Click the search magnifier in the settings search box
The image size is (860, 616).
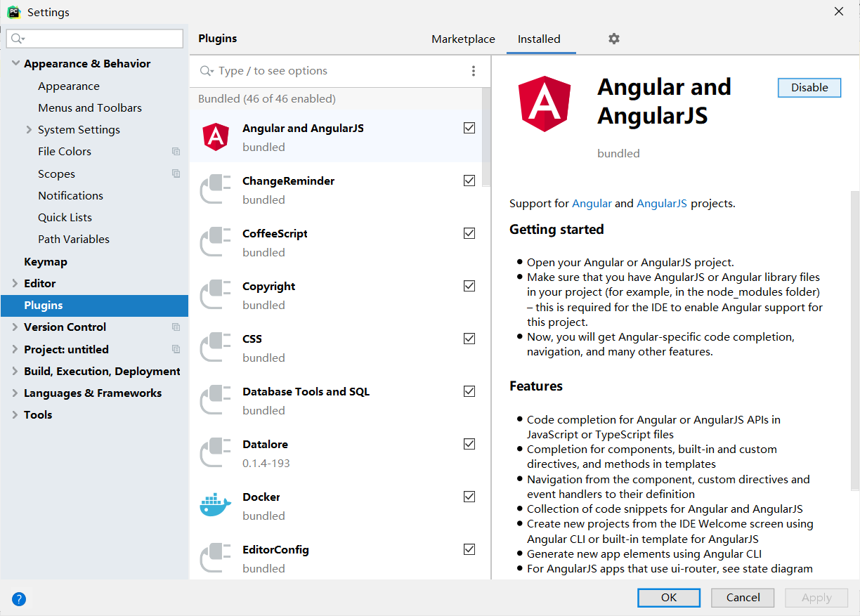18,39
